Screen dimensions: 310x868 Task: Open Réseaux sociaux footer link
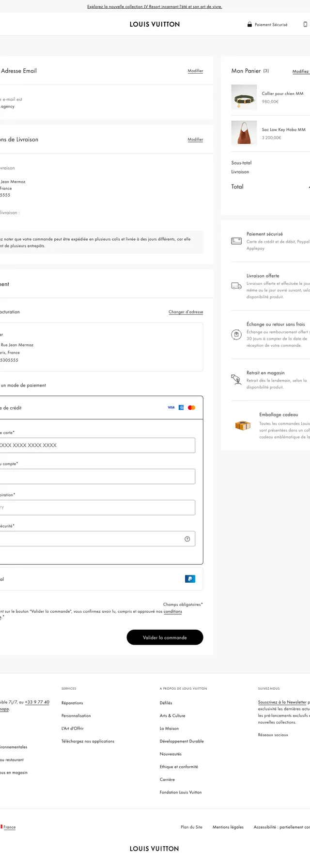pos(273,735)
